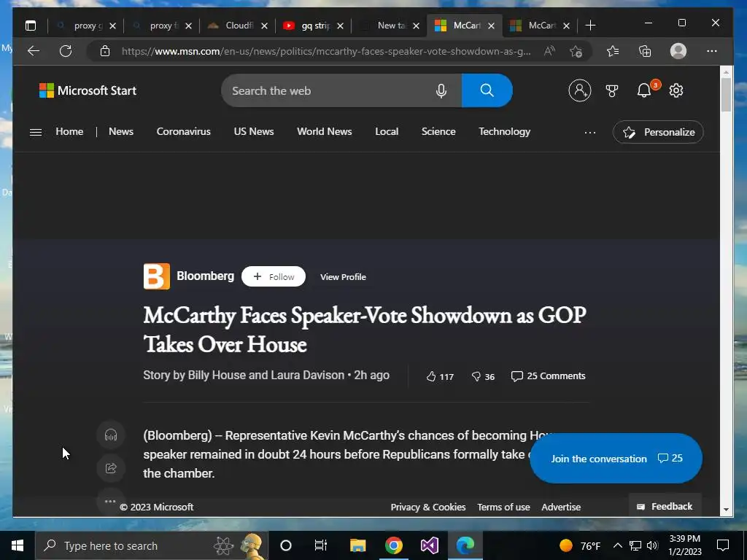747x560 pixels.
Task: Open the Windows Start menu
Action: click(18, 545)
